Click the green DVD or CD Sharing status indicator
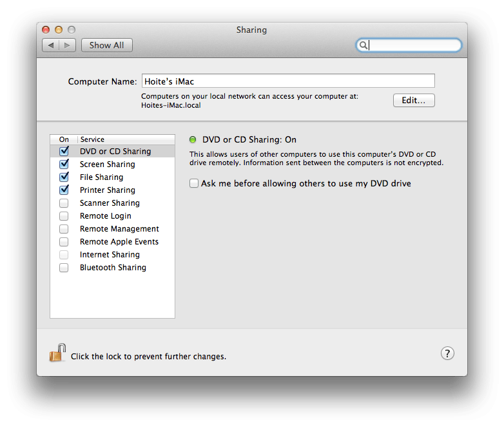This screenshot has height=427, width=504. [x=193, y=140]
